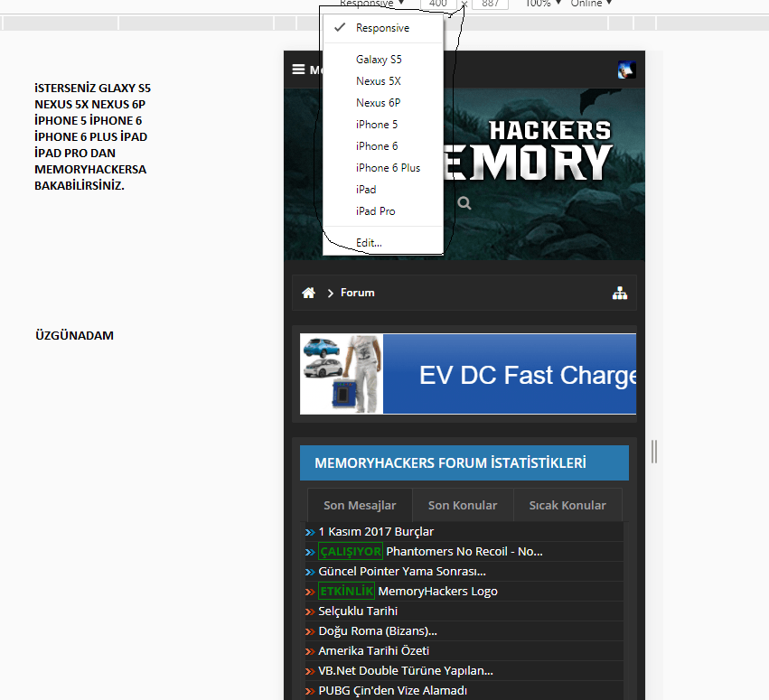
Task: Open the Online throttling dropdown
Action: click(592, 4)
